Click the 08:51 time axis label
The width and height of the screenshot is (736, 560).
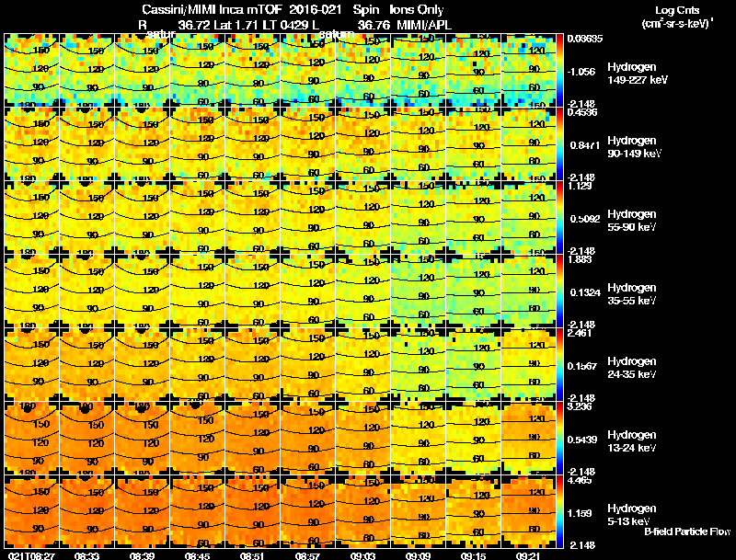252,555
